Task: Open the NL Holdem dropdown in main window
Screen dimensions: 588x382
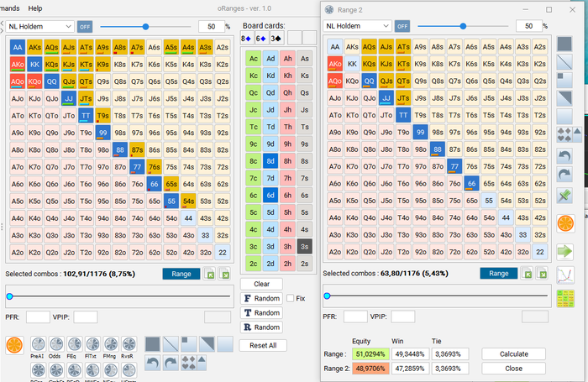Action: click(39, 27)
